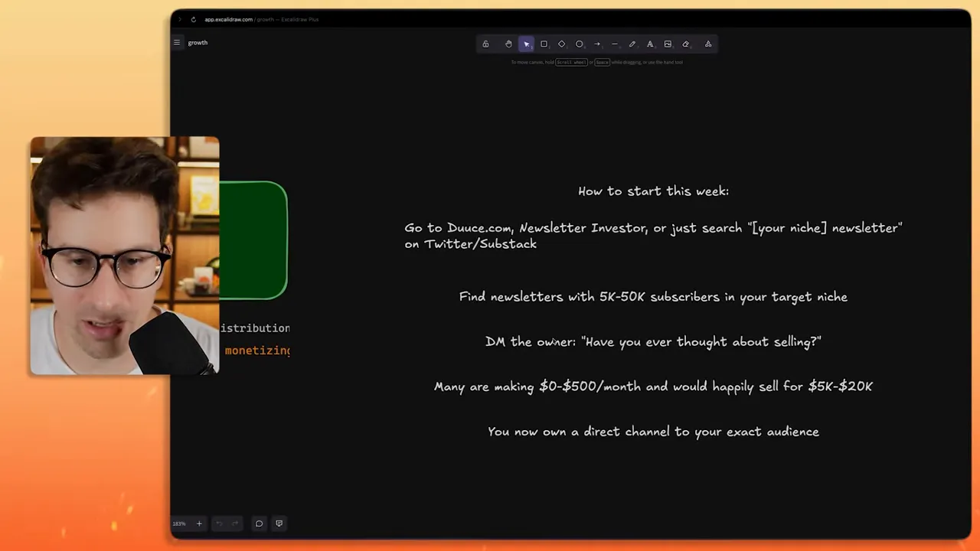Select the Text tool

pos(650,44)
